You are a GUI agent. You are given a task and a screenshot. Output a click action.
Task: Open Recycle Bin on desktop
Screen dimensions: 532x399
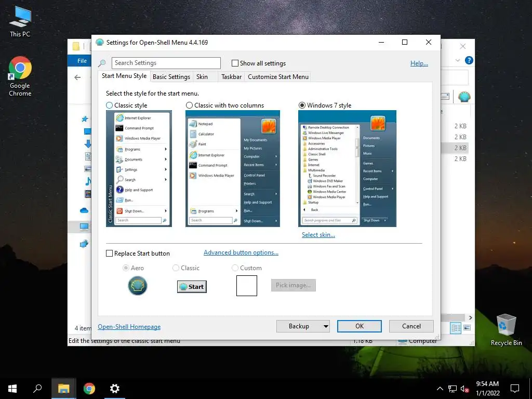(506, 330)
